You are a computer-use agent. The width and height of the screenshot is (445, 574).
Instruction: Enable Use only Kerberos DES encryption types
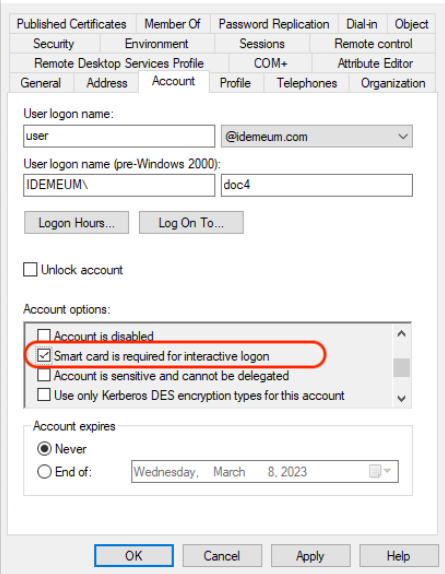point(44,395)
